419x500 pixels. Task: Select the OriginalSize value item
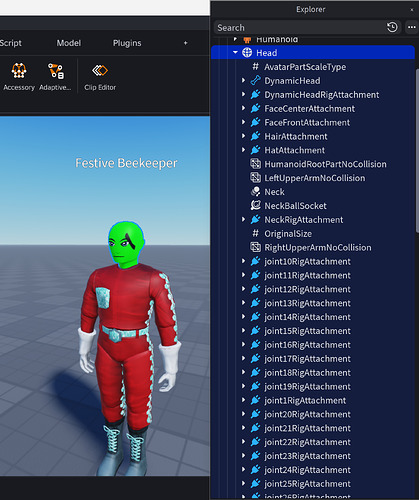[288, 234]
